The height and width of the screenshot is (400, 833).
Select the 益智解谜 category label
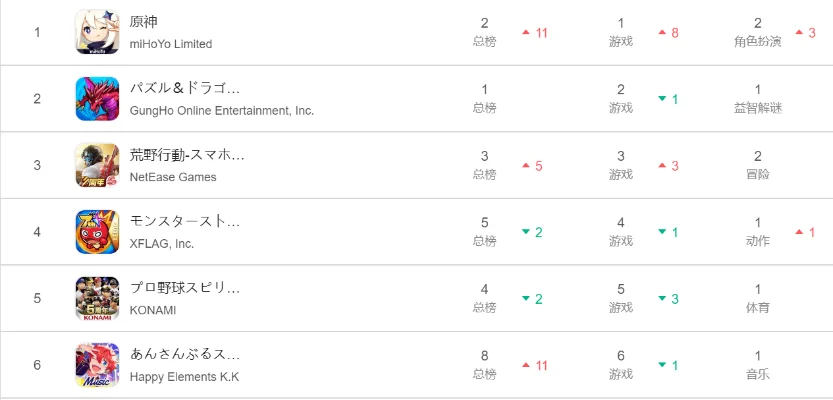pos(758,108)
